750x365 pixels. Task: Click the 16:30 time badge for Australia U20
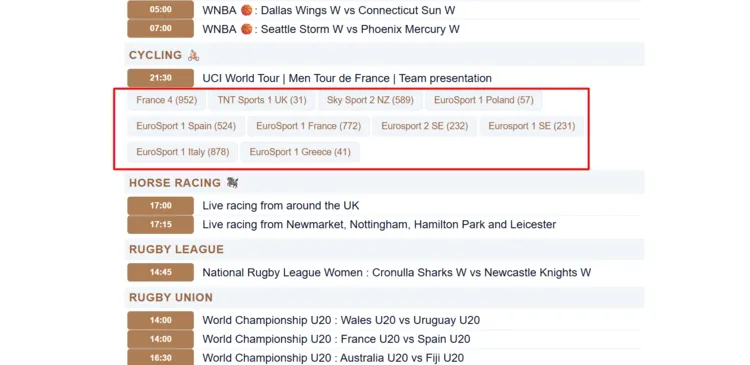tap(161, 358)
